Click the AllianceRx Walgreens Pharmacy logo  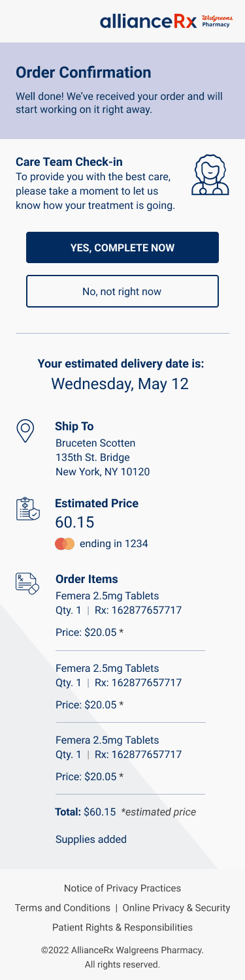(167, 22)
